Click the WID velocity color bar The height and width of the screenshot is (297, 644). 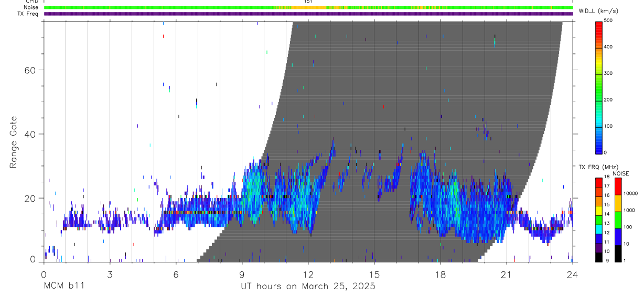[599, 87]
